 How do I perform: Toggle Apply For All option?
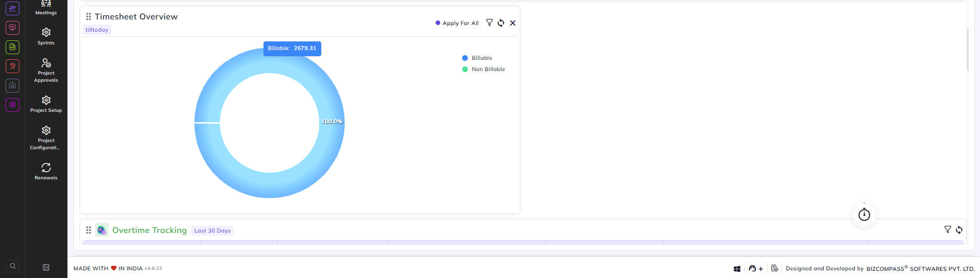click(457, 23)
